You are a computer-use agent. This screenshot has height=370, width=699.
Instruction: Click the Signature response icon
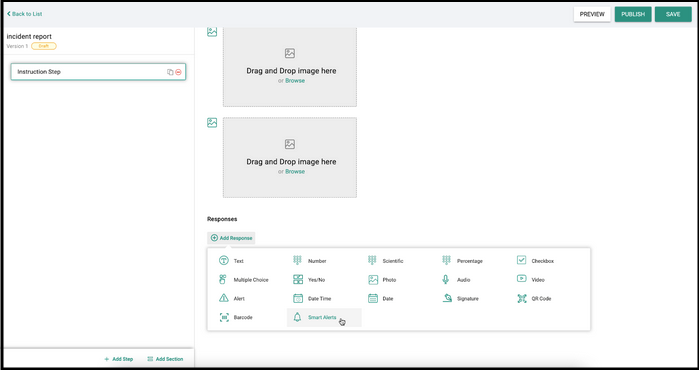447,298
